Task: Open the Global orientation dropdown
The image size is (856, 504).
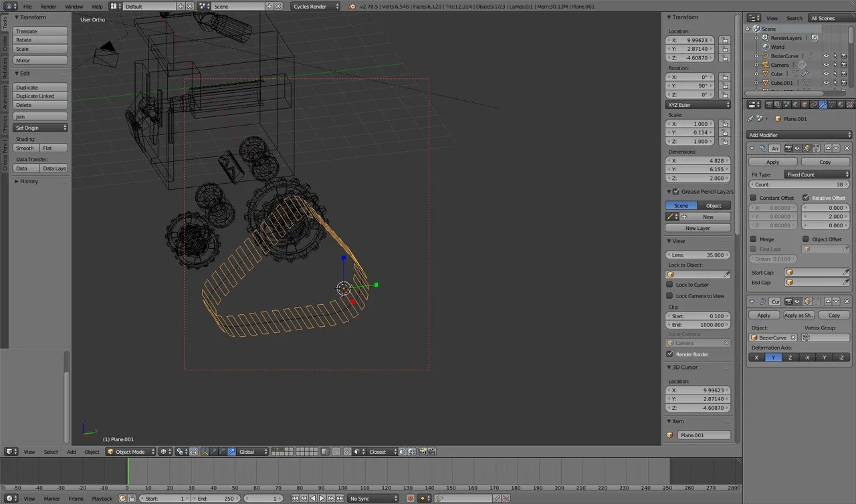Action: pyautogui.click(x=253, y=452)
